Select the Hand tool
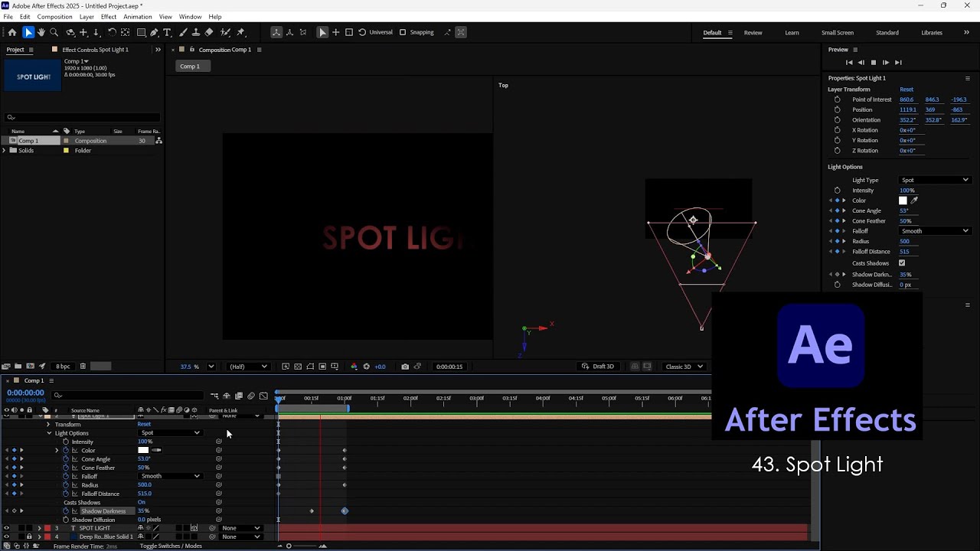Image resolution: width=980 pixels, height=551 pixels. point(41,32)
